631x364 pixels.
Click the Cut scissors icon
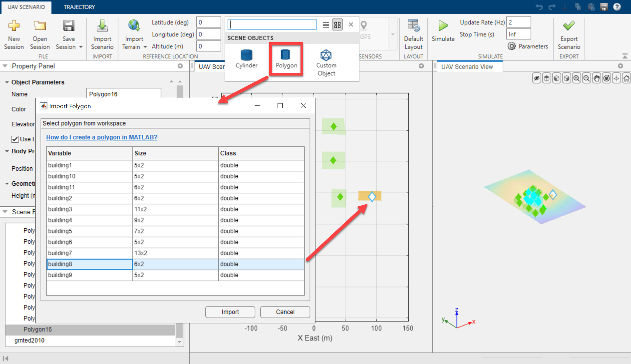(x=565, y=7)
